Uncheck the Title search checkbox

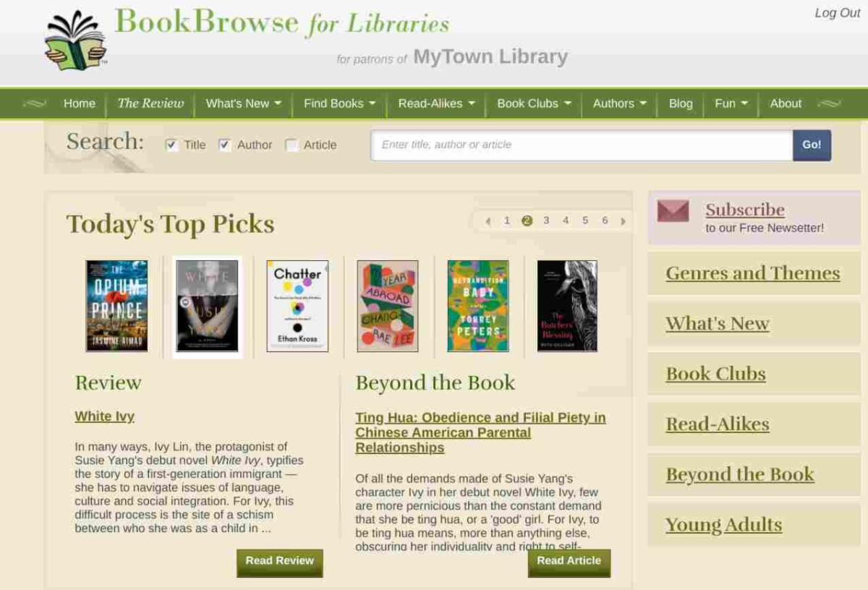[171, 145]
